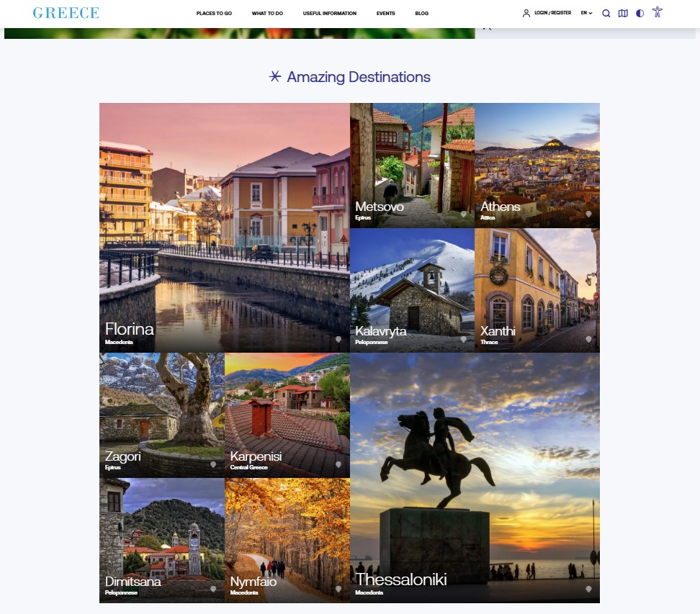Click the GREECE logo
This screenshot has width=700, height=614.
pos(66,13)
